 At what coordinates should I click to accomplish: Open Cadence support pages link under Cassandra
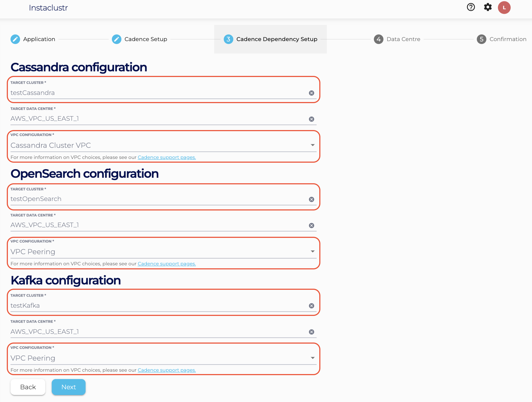[167, 157]
